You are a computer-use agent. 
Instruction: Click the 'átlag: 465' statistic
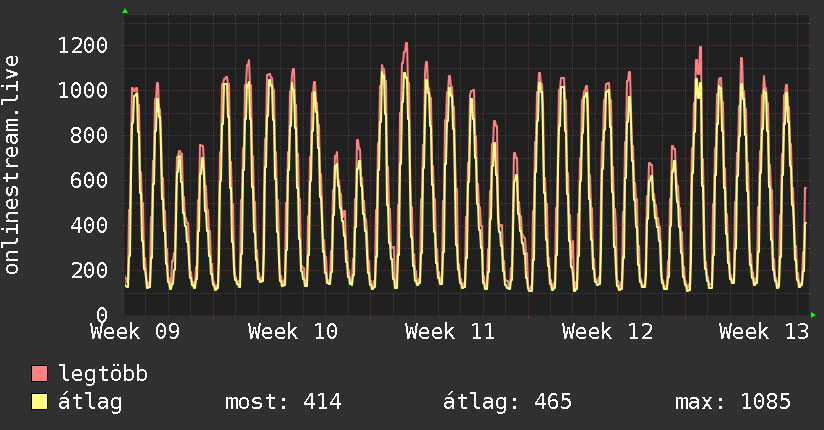pos(507,402)
